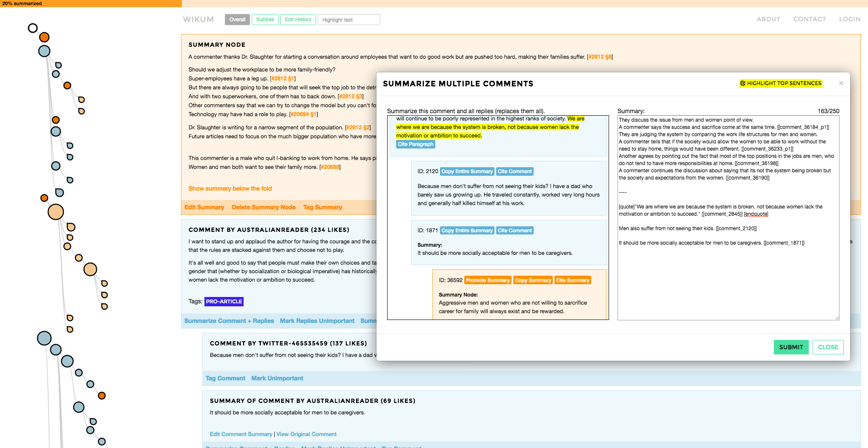Focus the Highlight text input field
868x448 pixels.
click(x=349, y=20)
